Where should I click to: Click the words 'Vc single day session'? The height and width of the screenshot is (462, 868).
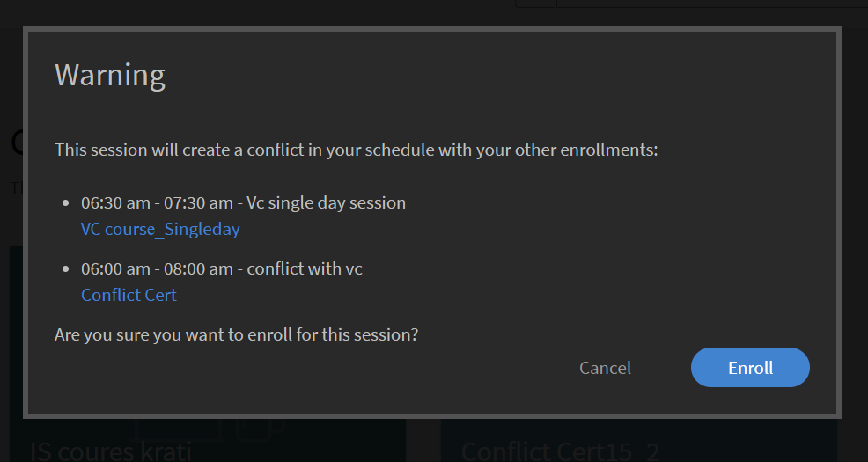point(326,202)
